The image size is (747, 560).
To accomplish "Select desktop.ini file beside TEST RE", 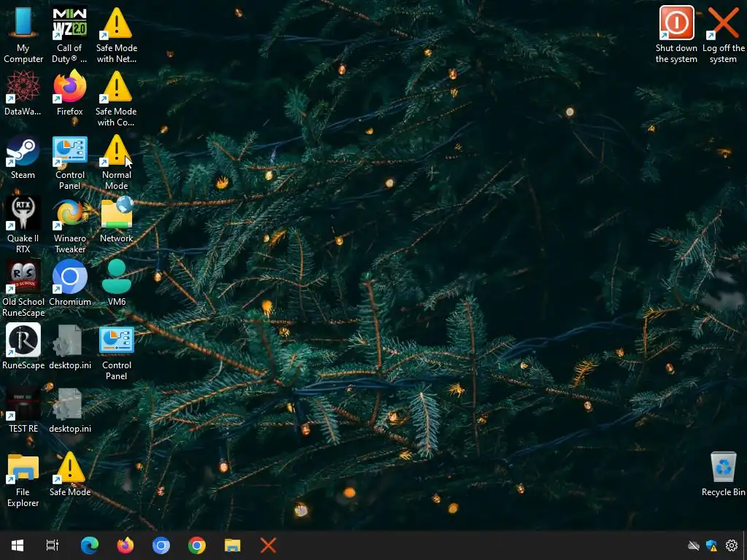I will 69,410.
